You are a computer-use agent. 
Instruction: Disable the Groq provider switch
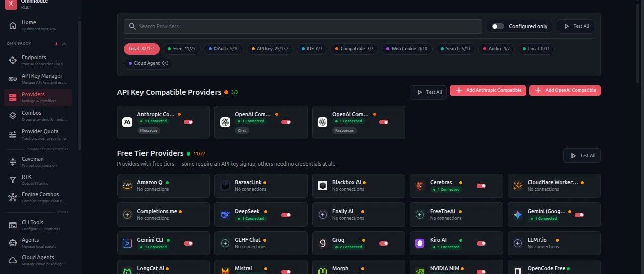384,243
